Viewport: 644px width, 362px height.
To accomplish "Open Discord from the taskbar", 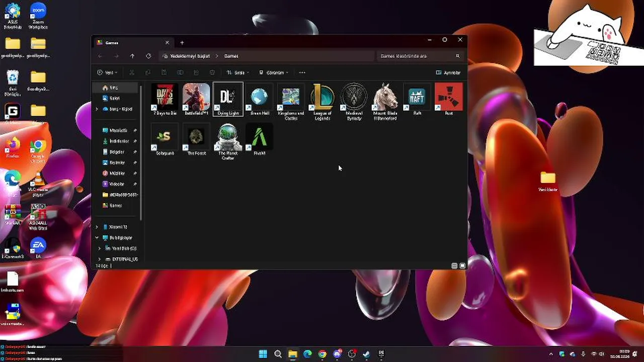I will tap(337, 354).
